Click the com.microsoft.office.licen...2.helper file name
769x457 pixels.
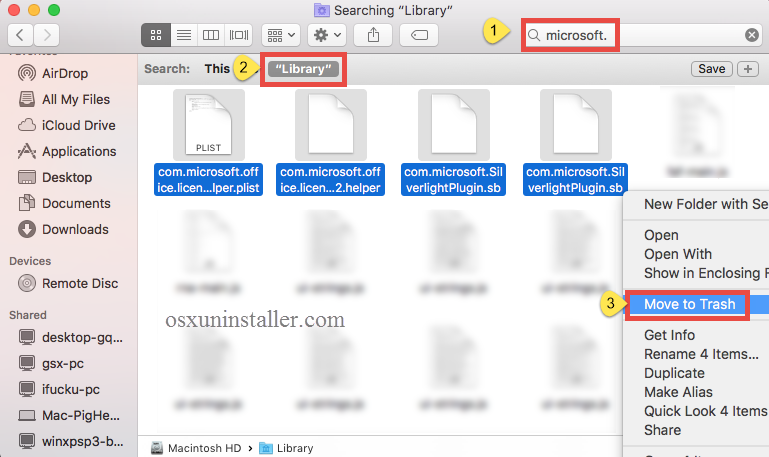[331, 179]
